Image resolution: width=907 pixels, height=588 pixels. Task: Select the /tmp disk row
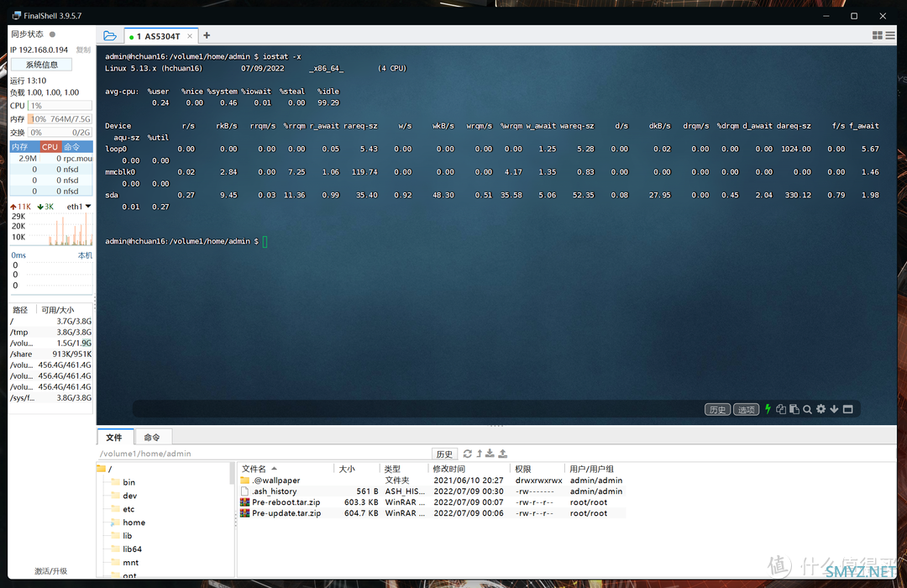[51, 332]
